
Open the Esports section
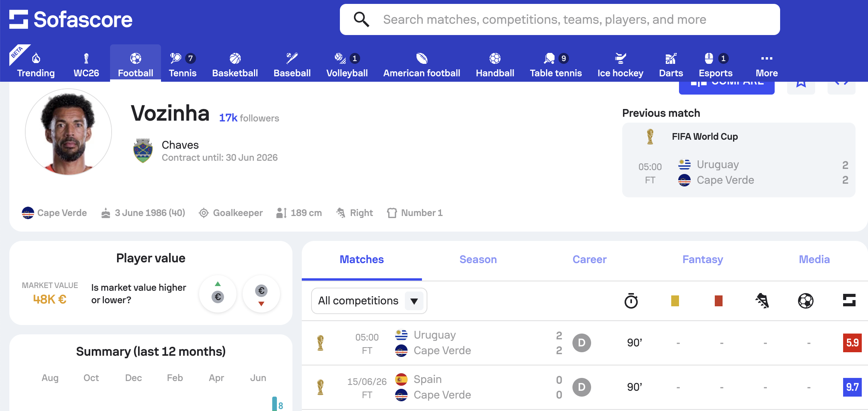[715, 65]
